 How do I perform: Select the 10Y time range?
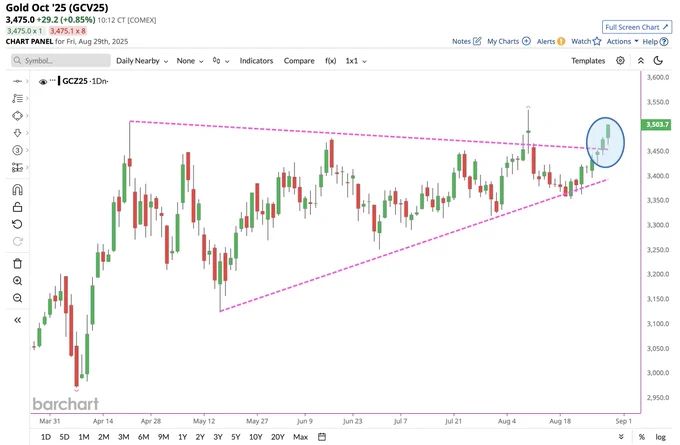255,437
